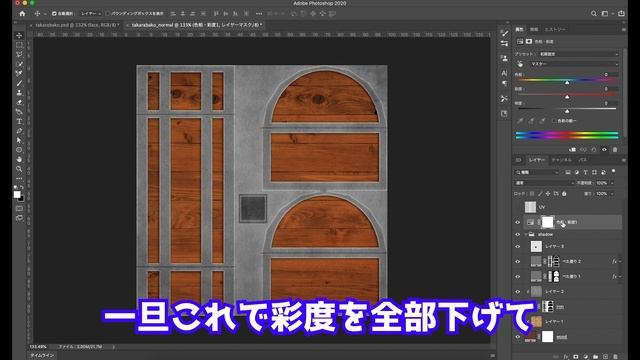Collapse the shadow group
Screen dimensions: 640x360
[526, 235]
